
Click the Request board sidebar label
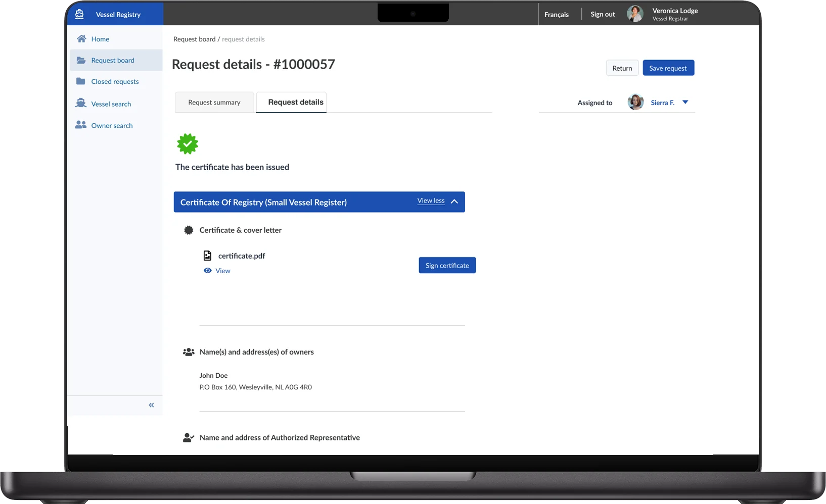(113, 60)
